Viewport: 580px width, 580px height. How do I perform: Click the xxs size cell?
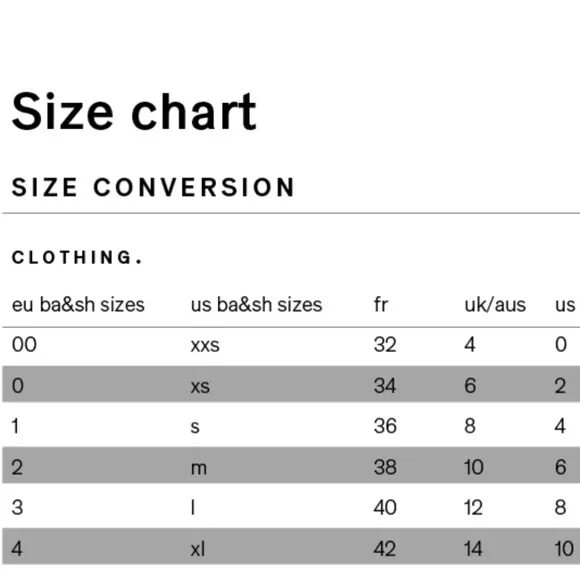coord(205,345)
